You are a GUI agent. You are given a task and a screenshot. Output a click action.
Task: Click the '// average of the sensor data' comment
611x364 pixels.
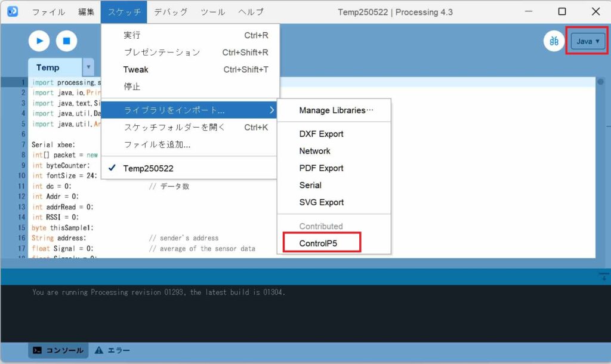coord(202,249)
